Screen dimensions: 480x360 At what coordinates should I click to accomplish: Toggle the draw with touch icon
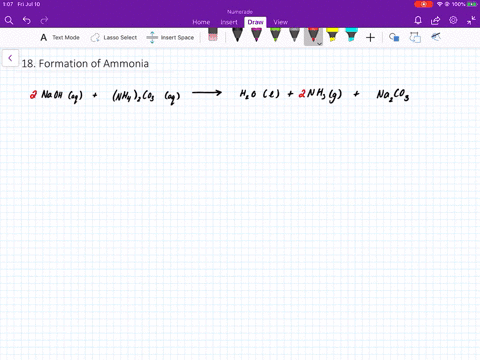click(x=436, y=37)
